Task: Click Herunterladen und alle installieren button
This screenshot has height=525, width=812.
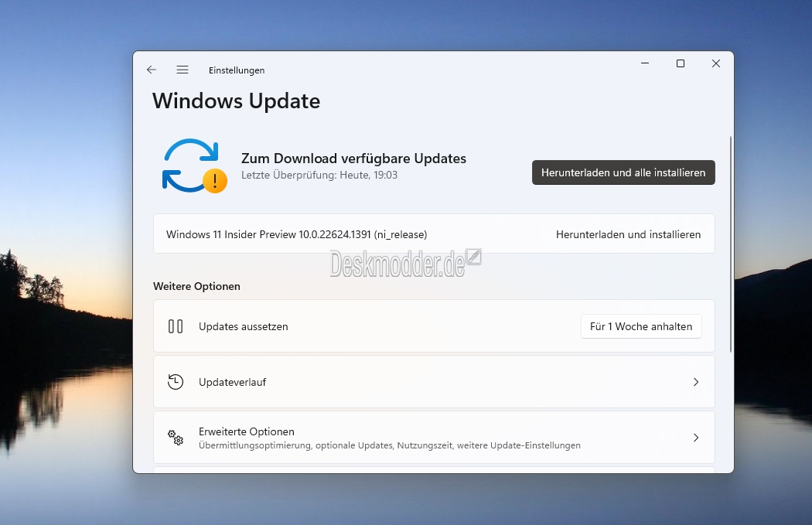Action: [x=623, y=172]
